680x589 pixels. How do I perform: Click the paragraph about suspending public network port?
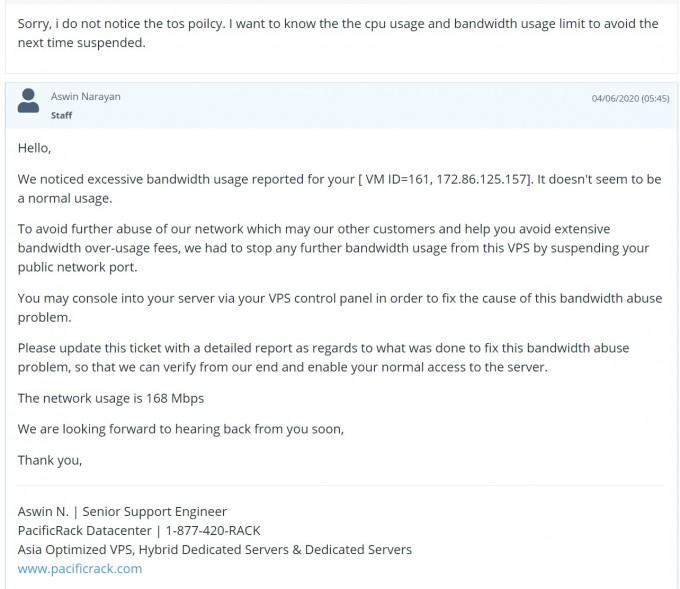[333, 248]
